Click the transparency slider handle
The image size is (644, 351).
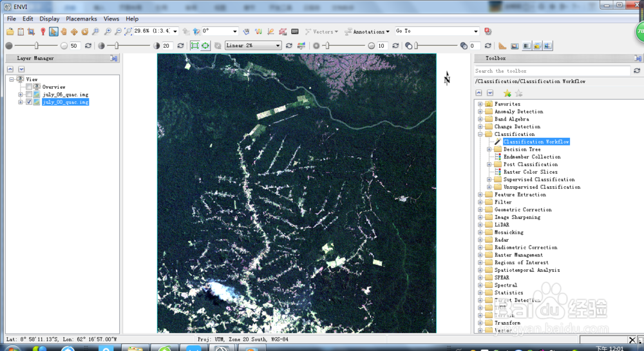[x=416, y=46]
